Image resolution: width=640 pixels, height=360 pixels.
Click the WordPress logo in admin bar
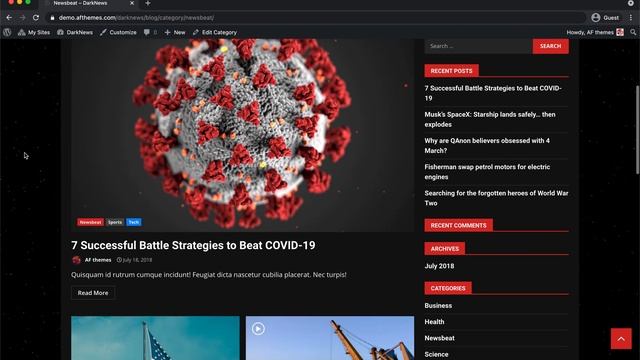click(x=7, y=32)
